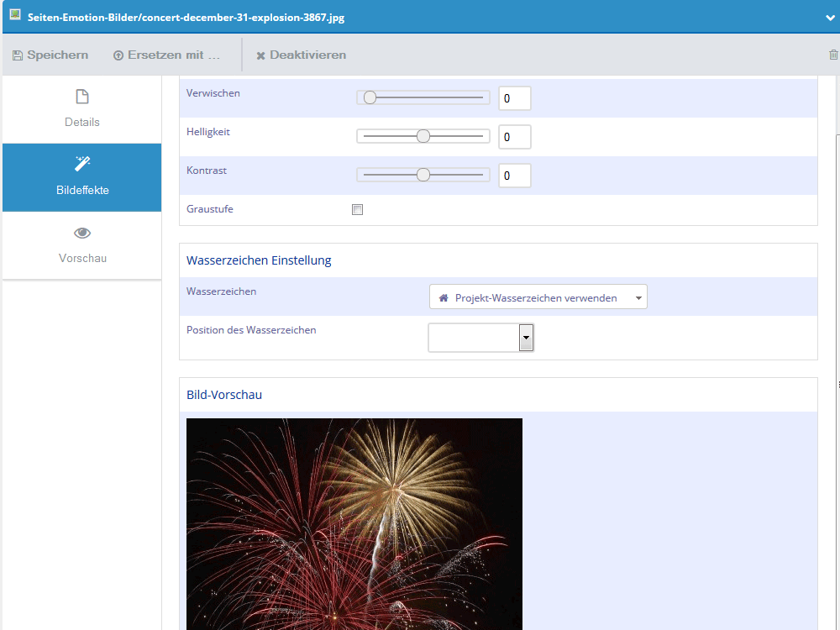Click the Graustufe label
The height and width of the screenshot is (630, 840).
[x=210, y=209]
